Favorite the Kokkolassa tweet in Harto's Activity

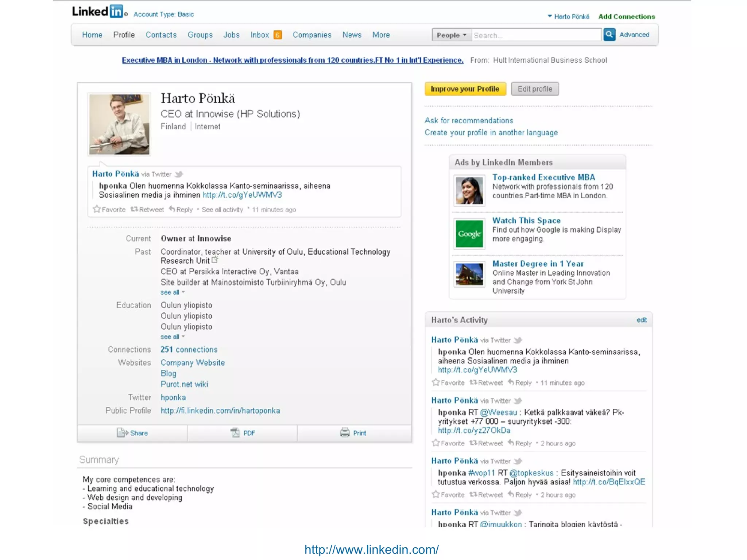tap(448, 382)
